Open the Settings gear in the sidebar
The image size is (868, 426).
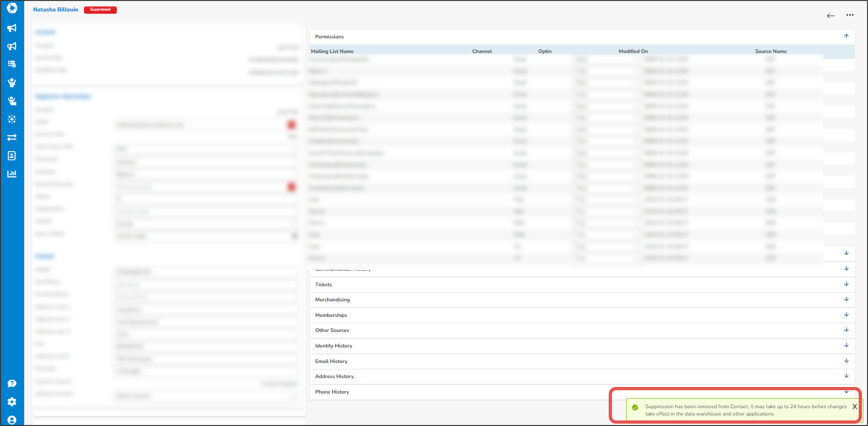click(12, 402)
